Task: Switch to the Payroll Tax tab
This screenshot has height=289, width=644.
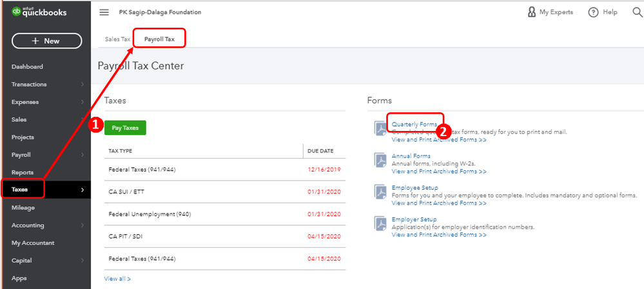Action: pos(159,39)
